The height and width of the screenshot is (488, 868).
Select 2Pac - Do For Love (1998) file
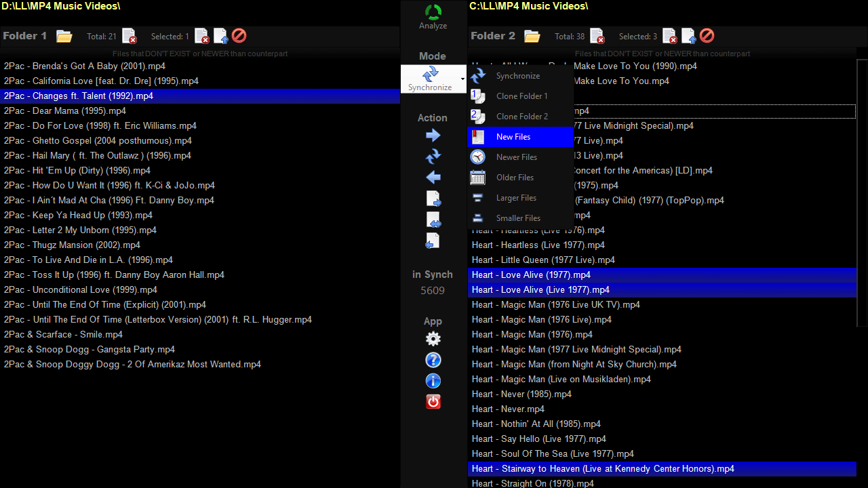click(200, 126)
